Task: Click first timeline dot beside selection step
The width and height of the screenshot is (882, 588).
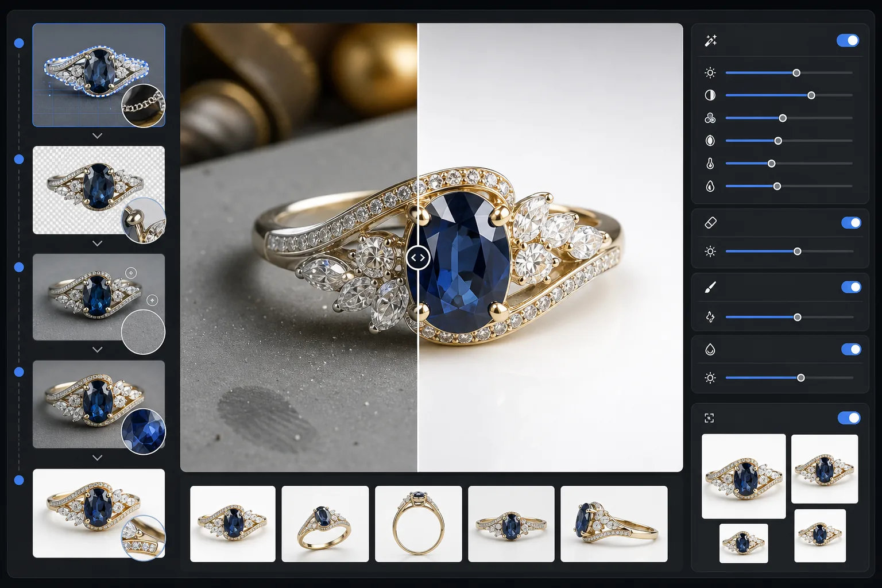Action: pos(19,43)
